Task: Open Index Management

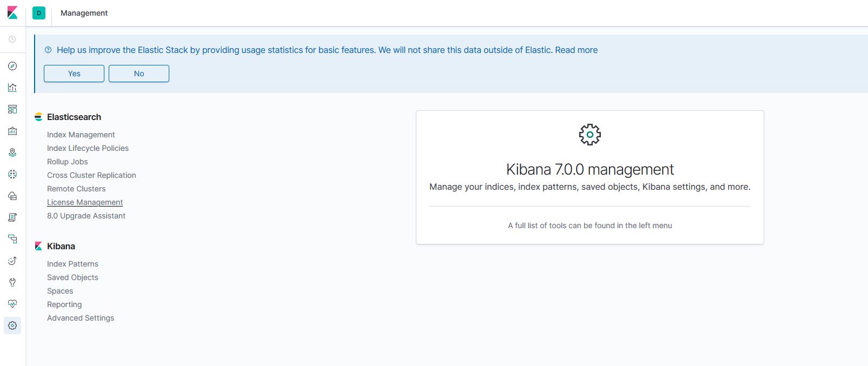Action: [x=81, y=135]
